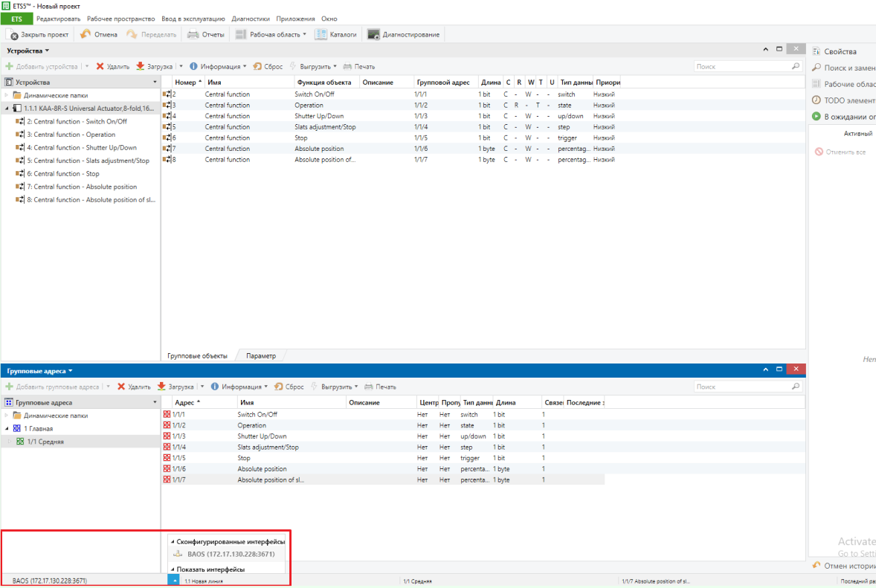The image size is (876, 588).
Task: Expand Динамические папки in group addresses tree
Action: pyautogui.click(x=7, y=416)
